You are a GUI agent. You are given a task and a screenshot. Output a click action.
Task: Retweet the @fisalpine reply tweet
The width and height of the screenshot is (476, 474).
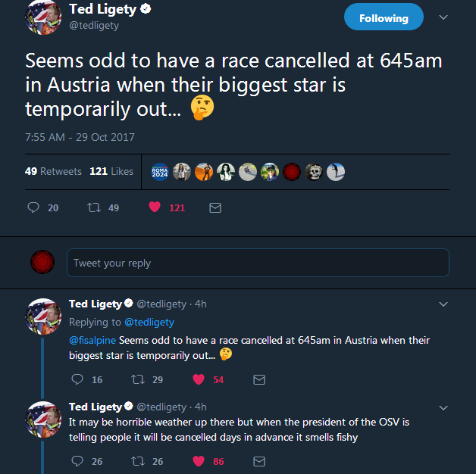137,379
